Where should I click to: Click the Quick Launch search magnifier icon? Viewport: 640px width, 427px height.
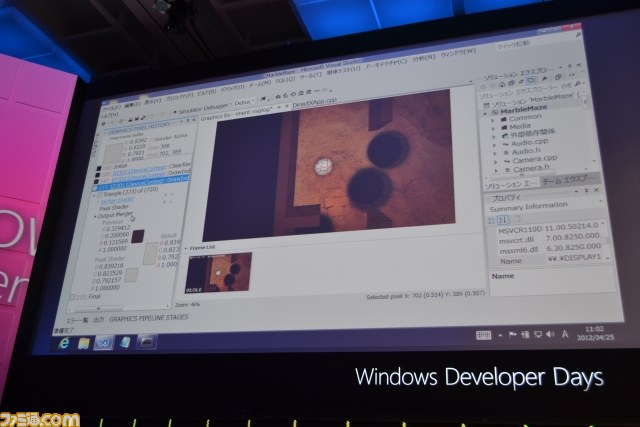[x=578, y=36]
